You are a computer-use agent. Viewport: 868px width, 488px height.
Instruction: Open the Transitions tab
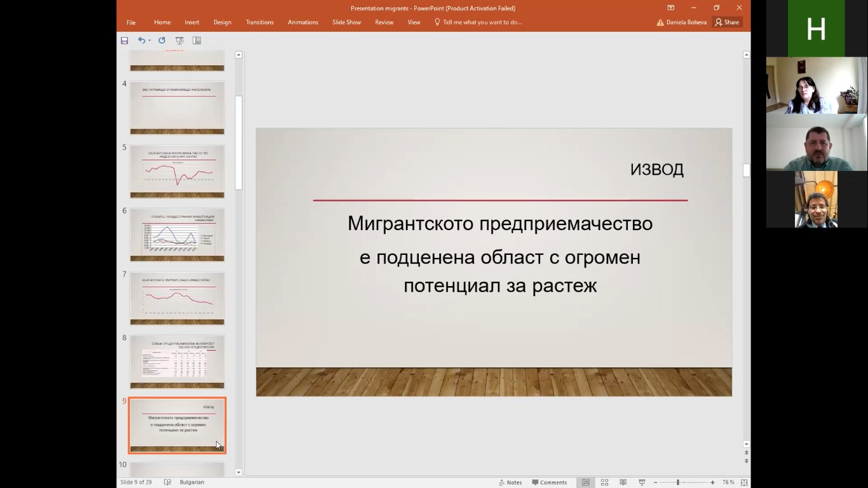coord(260,22)
